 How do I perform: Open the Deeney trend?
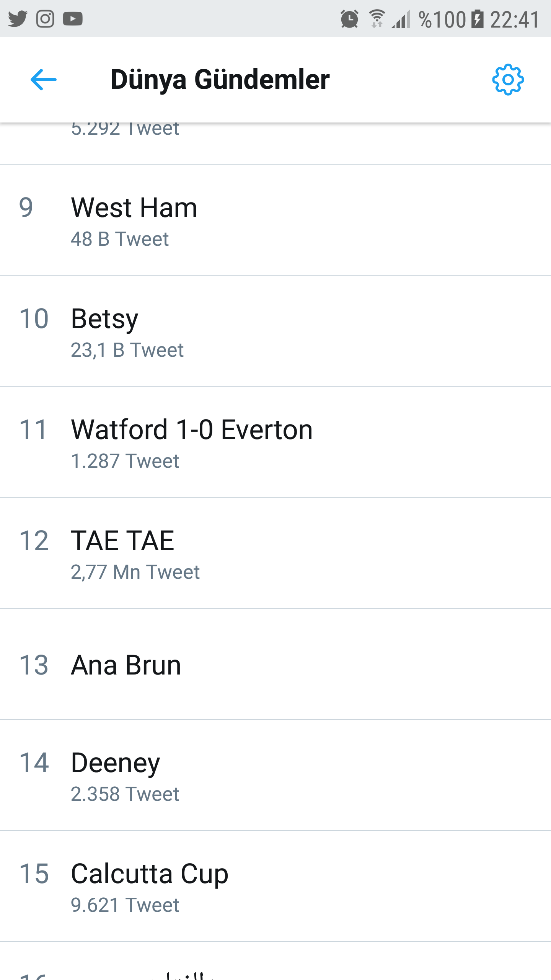coord(115,763)
